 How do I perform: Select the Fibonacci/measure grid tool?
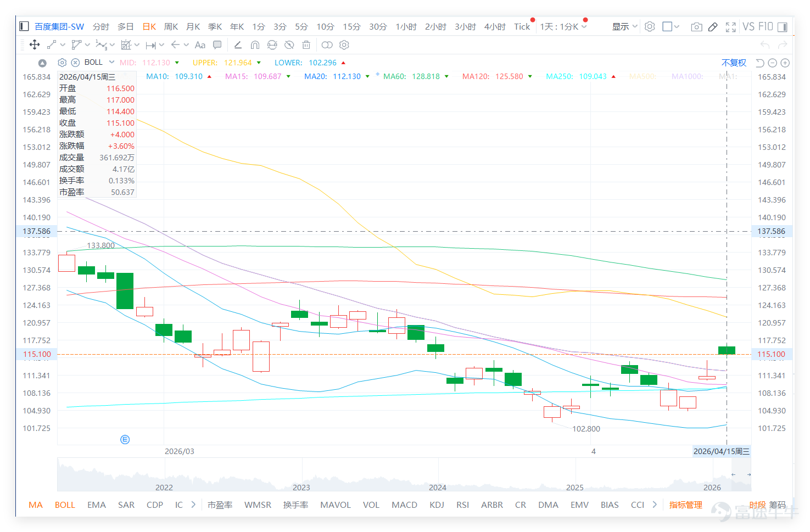click(126, 45)
